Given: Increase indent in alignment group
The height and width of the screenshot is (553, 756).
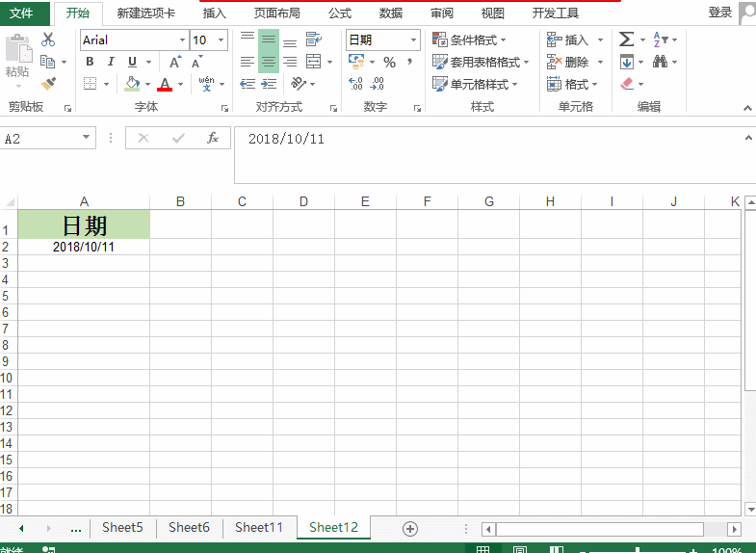Looking at the screenshot, I should click(269, 84).
